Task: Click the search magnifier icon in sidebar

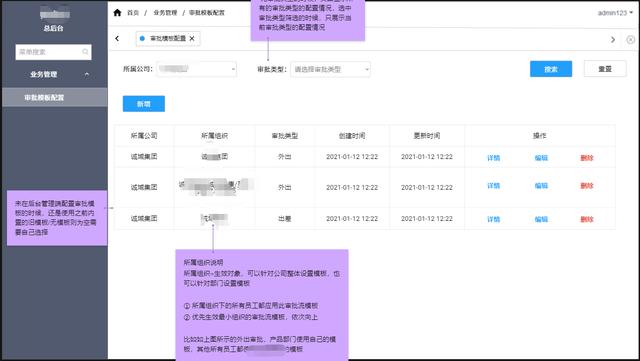Action: [x=85, y=52]
